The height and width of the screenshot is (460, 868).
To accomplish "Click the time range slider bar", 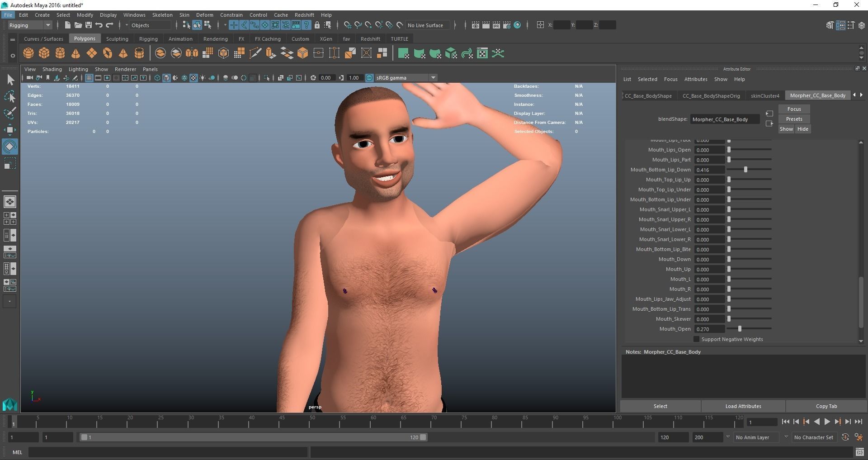I will point(253,437).
